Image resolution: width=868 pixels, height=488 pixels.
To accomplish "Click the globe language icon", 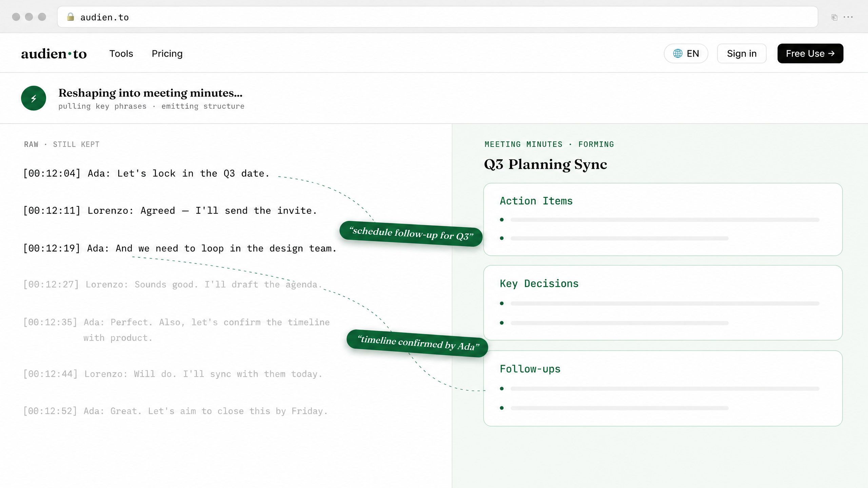I will (677, 54).
